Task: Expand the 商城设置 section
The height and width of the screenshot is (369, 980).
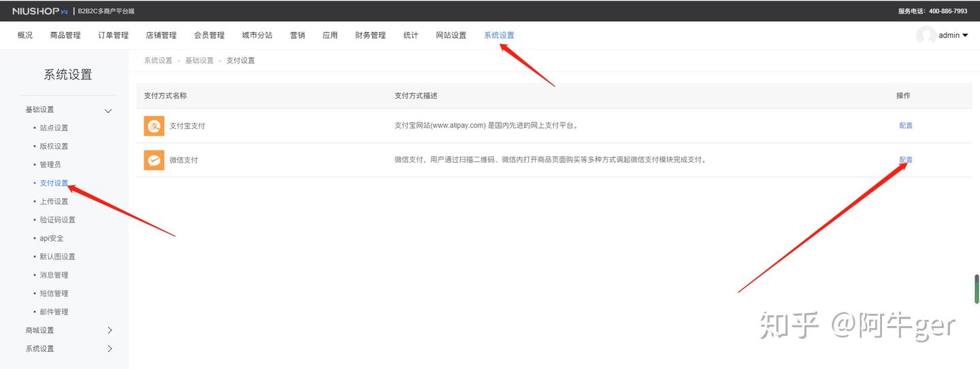Action: coord(110,330)
